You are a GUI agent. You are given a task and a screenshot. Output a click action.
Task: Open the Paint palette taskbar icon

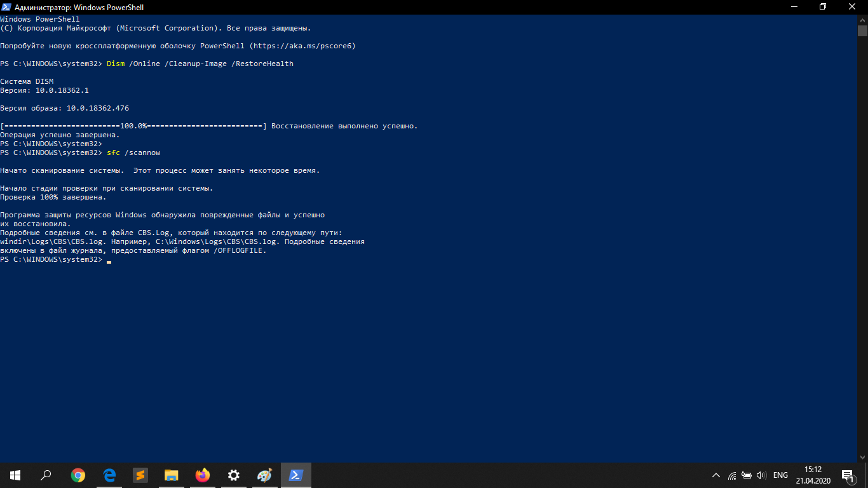pos(264,475)
